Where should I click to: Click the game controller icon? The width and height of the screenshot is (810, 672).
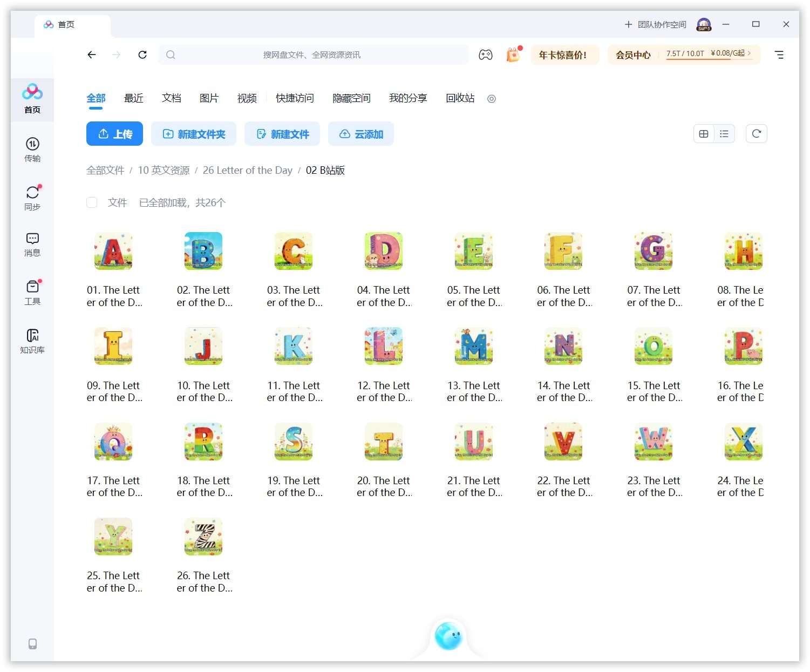coord(485,55)
